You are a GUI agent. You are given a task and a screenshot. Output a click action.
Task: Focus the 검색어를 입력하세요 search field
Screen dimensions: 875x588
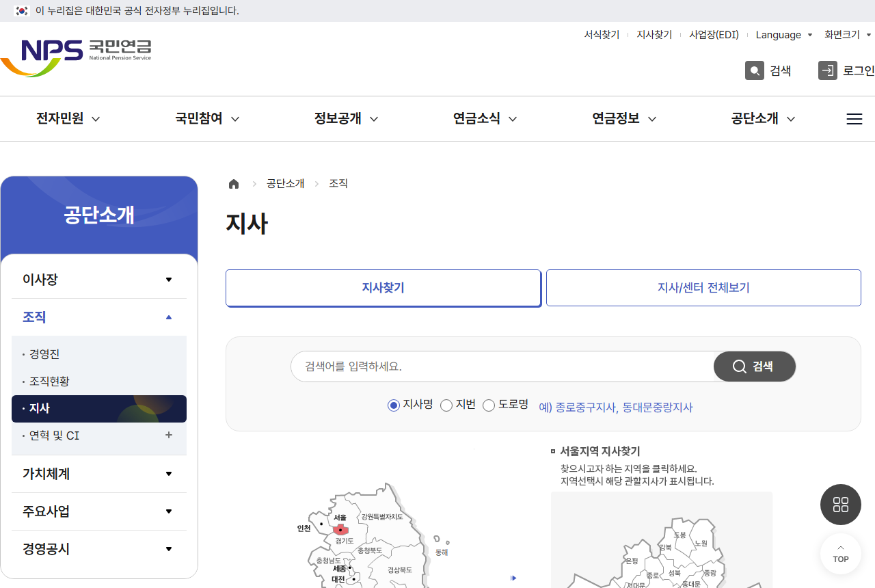[x=502, y=366]
